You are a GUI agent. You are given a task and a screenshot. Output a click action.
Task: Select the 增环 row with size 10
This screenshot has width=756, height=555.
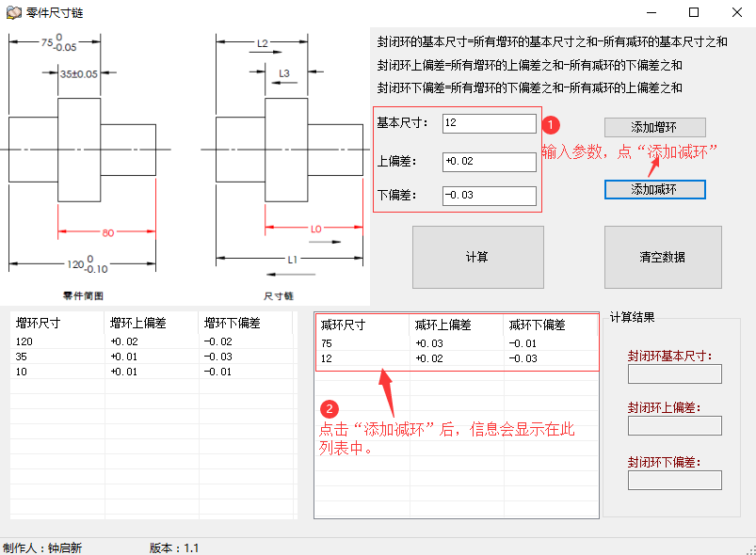click(x=152, y=372)
